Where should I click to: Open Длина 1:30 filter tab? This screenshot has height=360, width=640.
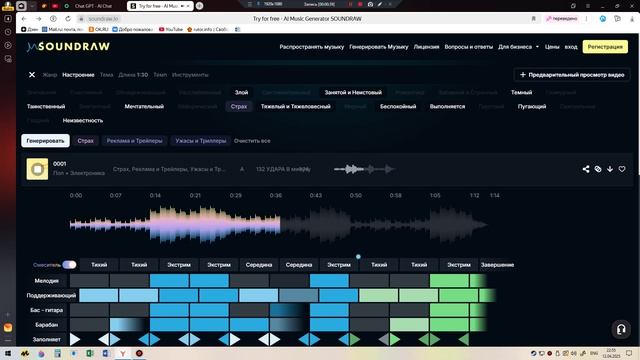pos(133,75)
